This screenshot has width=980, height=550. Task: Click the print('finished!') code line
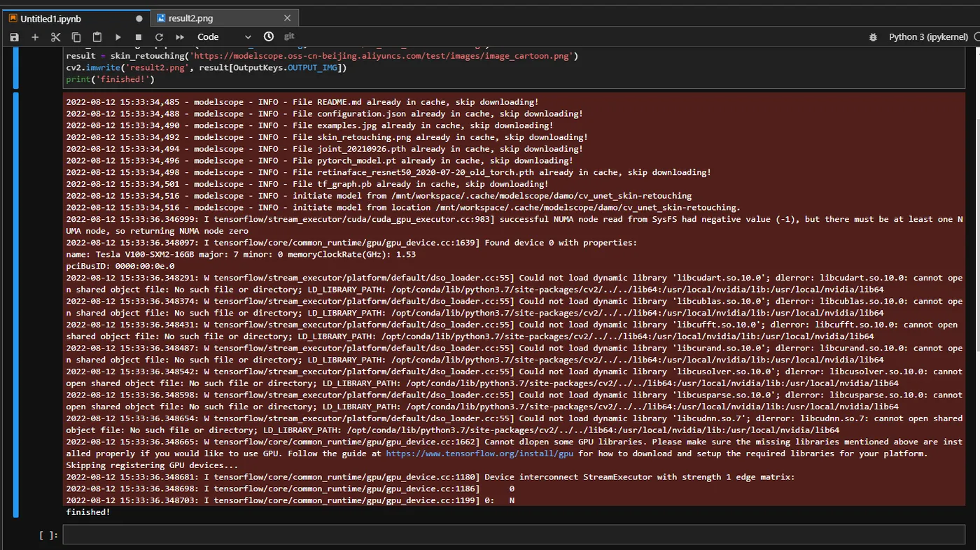tap(110, 79)
